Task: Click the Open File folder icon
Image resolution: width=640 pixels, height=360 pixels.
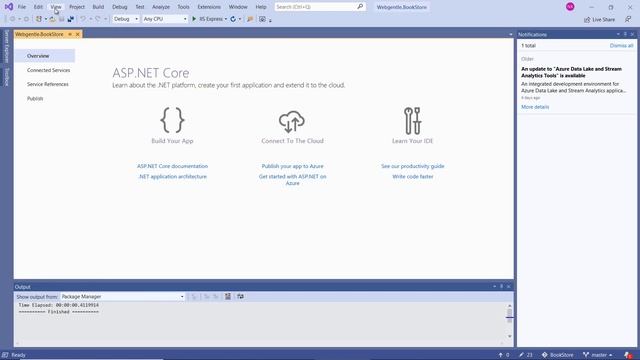Action: (x=53, y=19)
